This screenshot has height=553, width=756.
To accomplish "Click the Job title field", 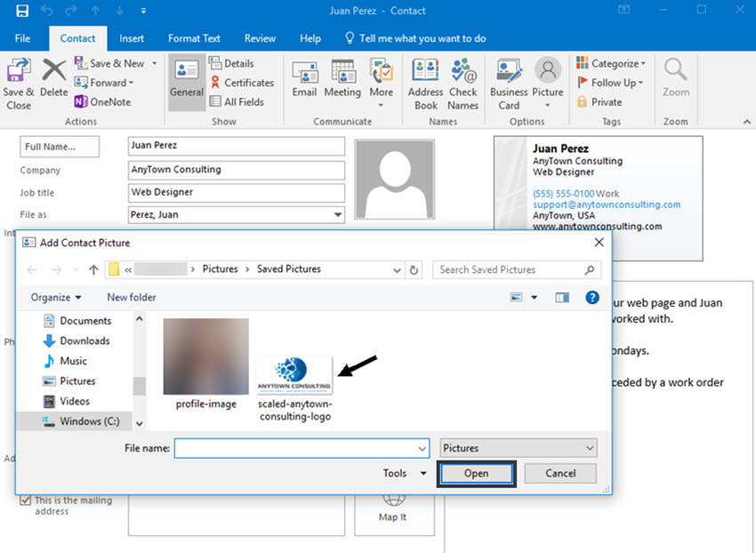I will (237, 192).
